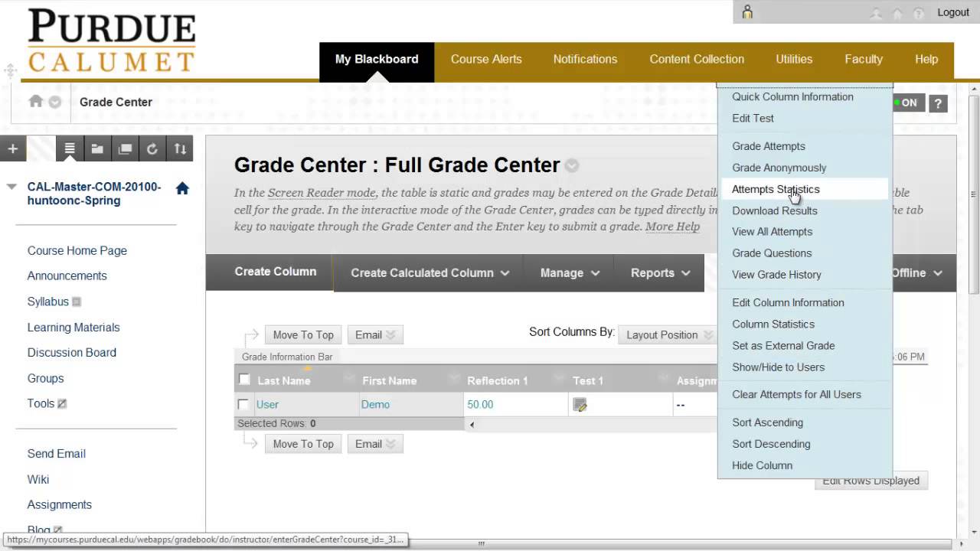Open the Reports dropdown menu

[x=661, y=272]
